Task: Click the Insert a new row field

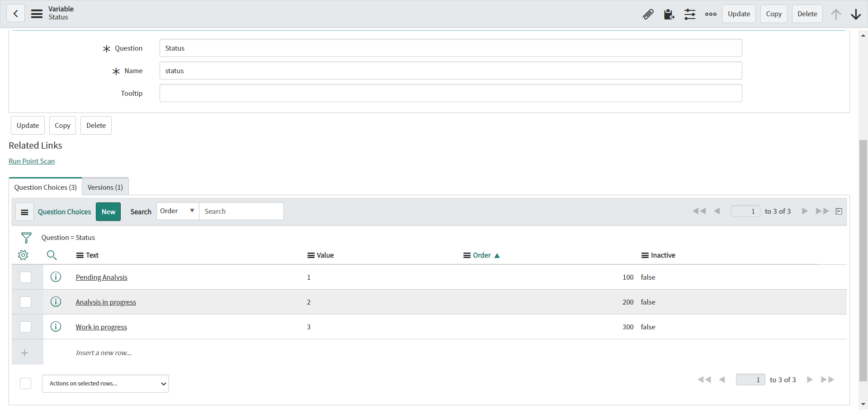Action: [x=103, y=352]
